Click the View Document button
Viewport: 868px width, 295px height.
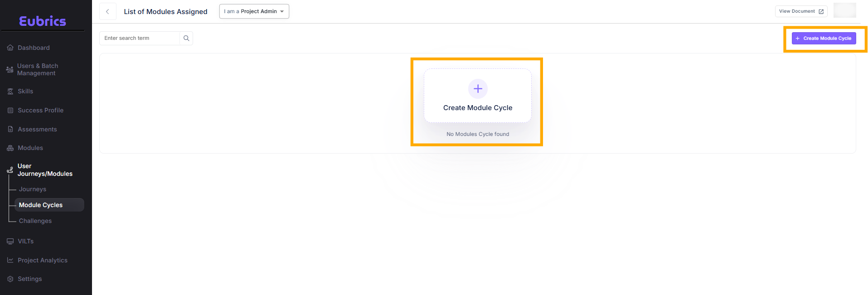click(x=801, y=11)
